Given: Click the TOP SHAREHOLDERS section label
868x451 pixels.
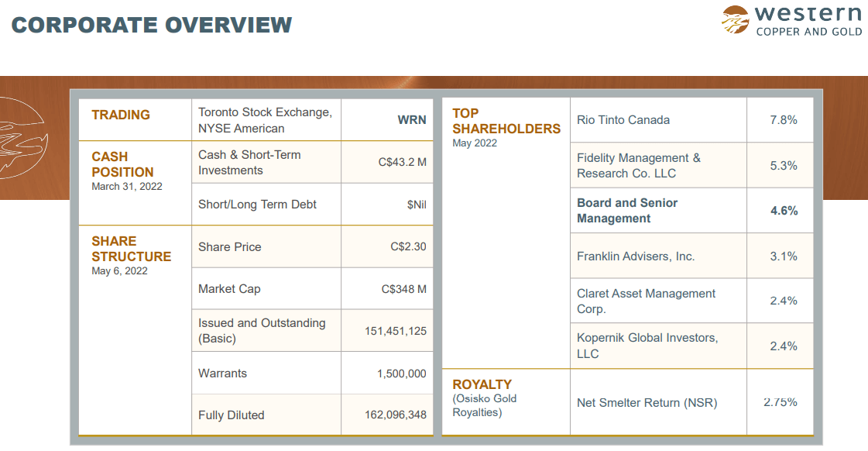Looking at the screenshot, I should tap(506, 121).
